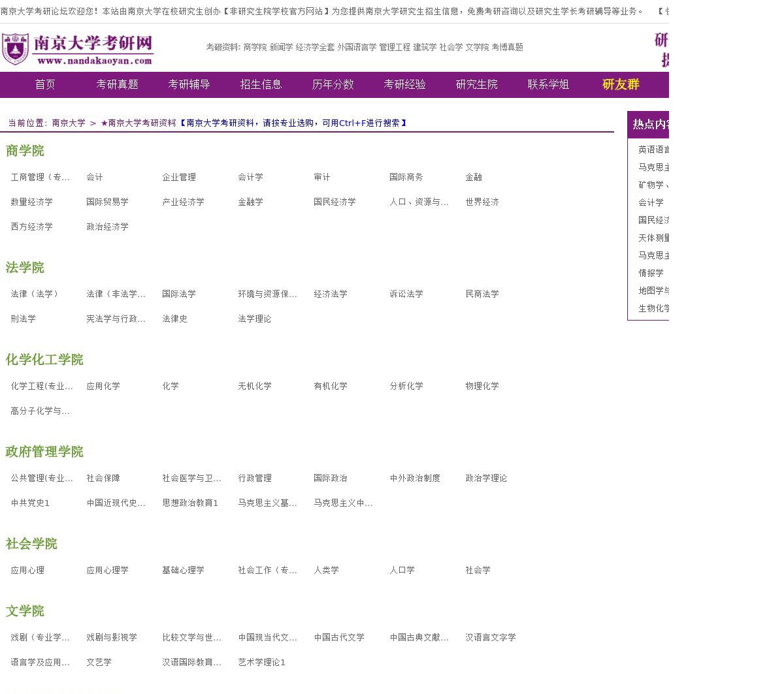Open 人类学 under 社会学院
Screen dimensions: 784x694
tap(326, 571)
